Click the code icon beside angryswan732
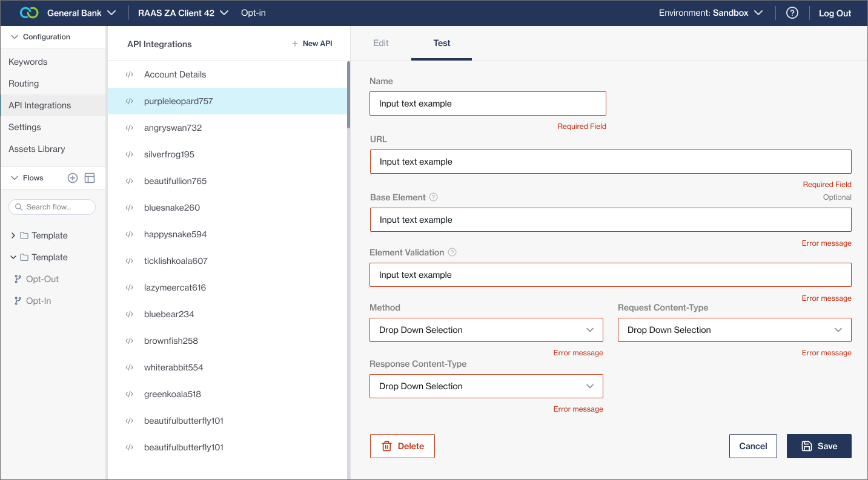Image resolution: width=868 pixels, height=480 pixels. pos(129,128)
